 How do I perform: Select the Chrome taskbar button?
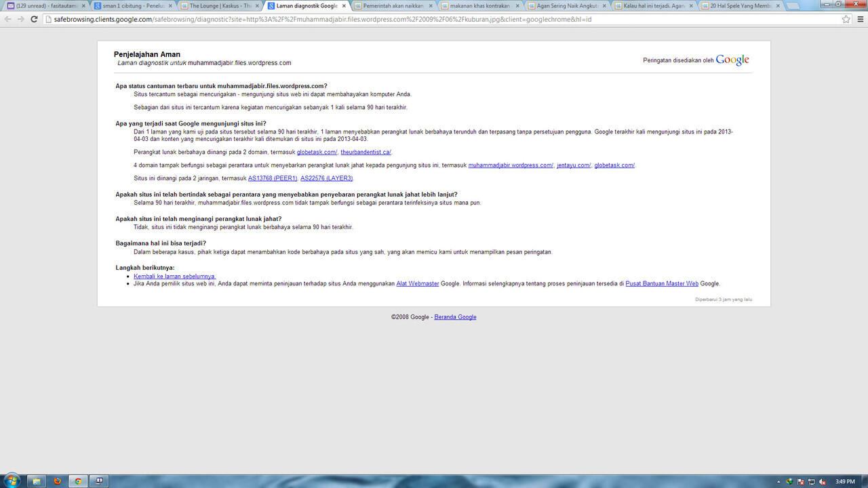coord(78,481)
